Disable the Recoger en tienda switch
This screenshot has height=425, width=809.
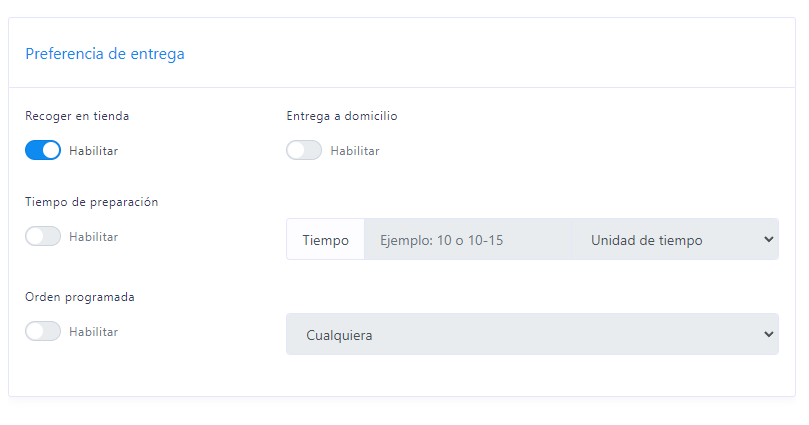click(43, 150)
